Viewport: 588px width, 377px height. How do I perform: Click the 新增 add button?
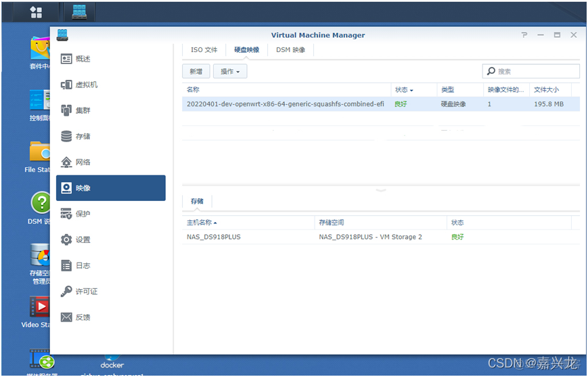[196, 71]
